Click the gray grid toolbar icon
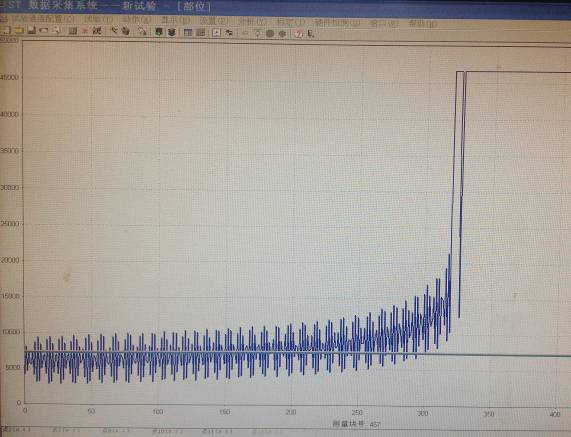 point(201,32)
